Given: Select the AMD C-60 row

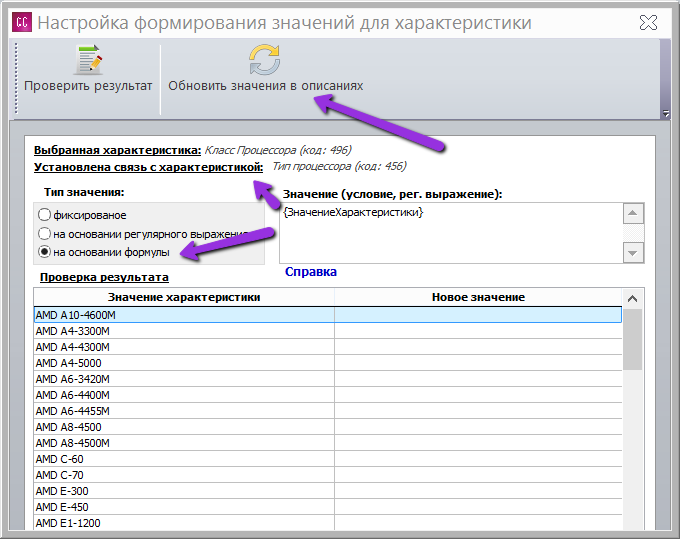Looking at the screenshot, I should 327,459.
